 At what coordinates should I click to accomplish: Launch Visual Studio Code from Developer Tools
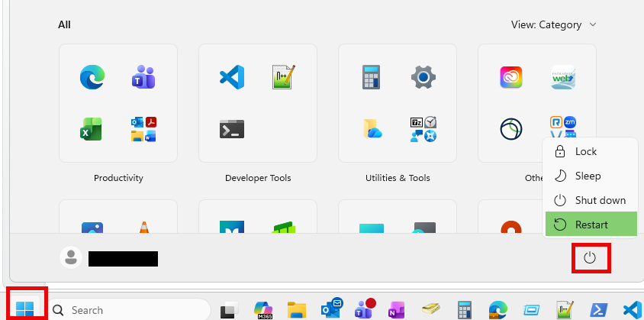click(x=232, y=77)
